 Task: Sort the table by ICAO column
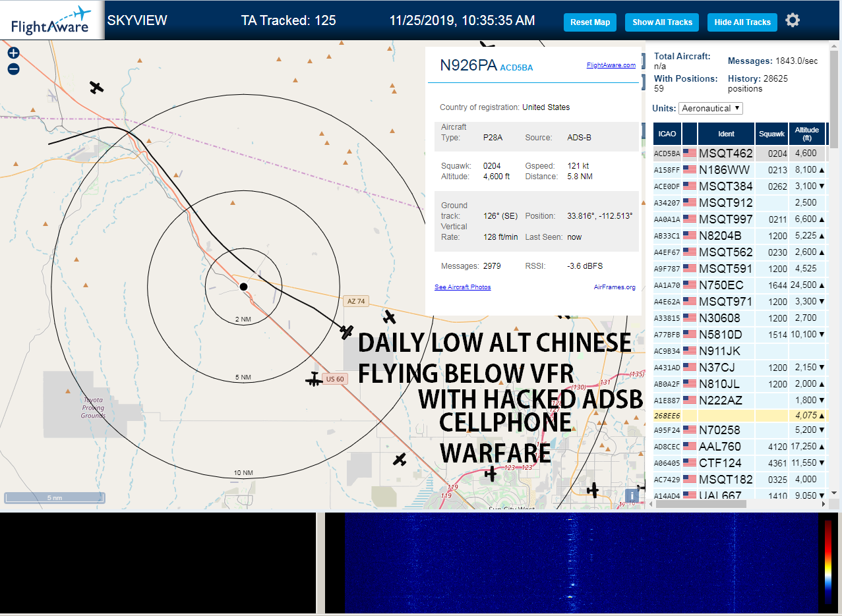pyautogui.click(x=667, y=134)
